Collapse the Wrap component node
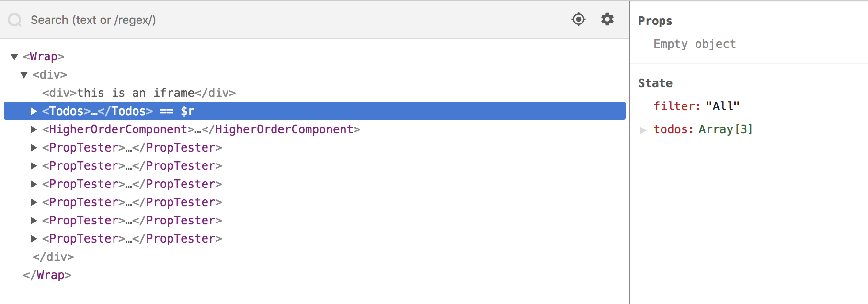The width and height of the screenshot is (868, 304). 13,56
